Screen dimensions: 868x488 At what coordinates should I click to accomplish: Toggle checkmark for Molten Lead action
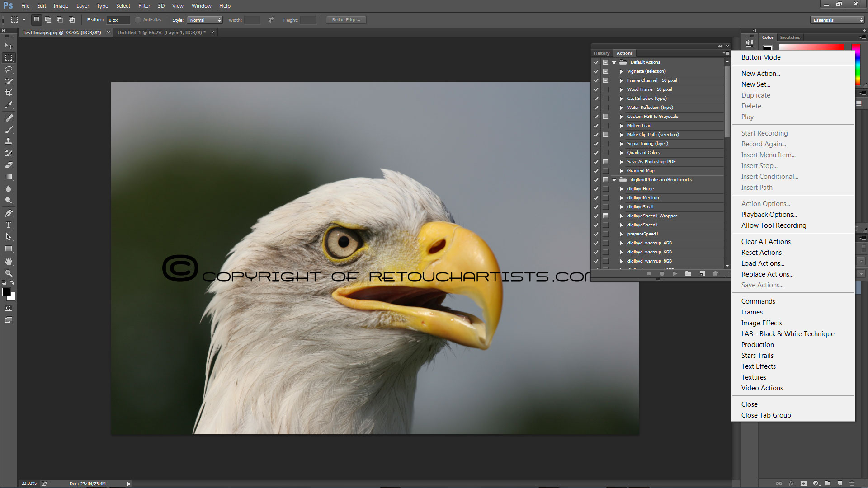click(596, 126)
